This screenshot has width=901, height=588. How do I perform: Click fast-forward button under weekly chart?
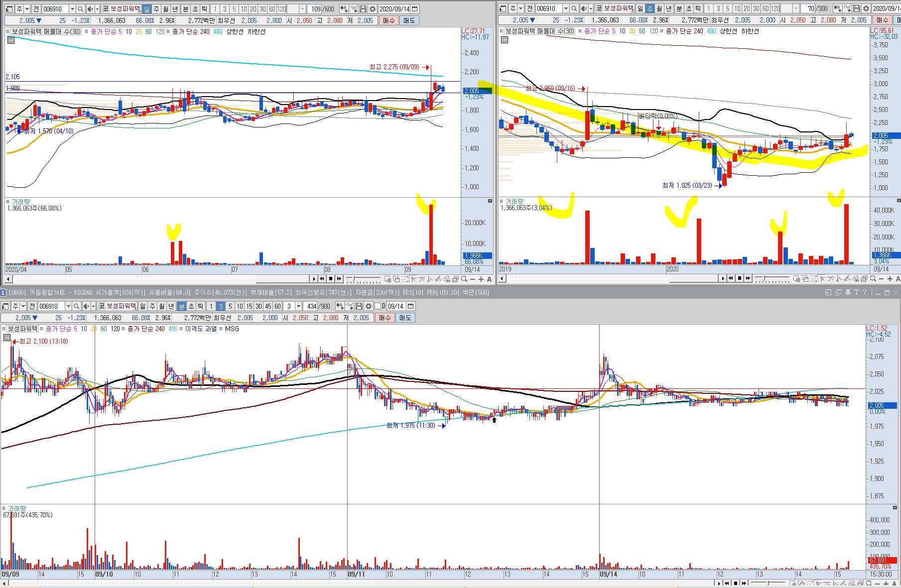point(748,278)
